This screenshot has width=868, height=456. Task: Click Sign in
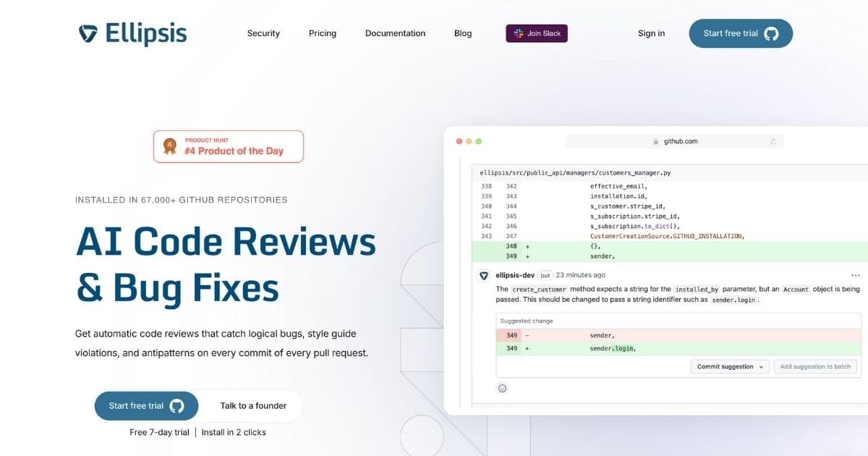coord(650,33)
